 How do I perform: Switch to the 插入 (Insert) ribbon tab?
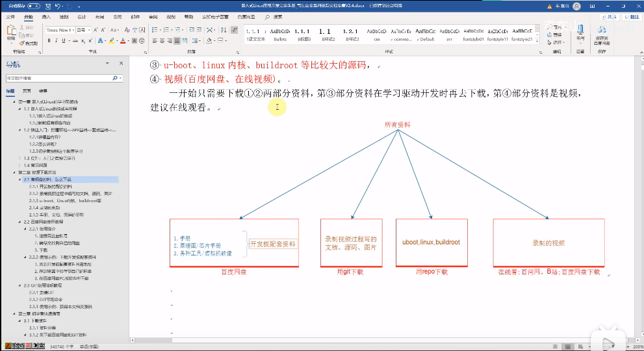click(46, 17)
